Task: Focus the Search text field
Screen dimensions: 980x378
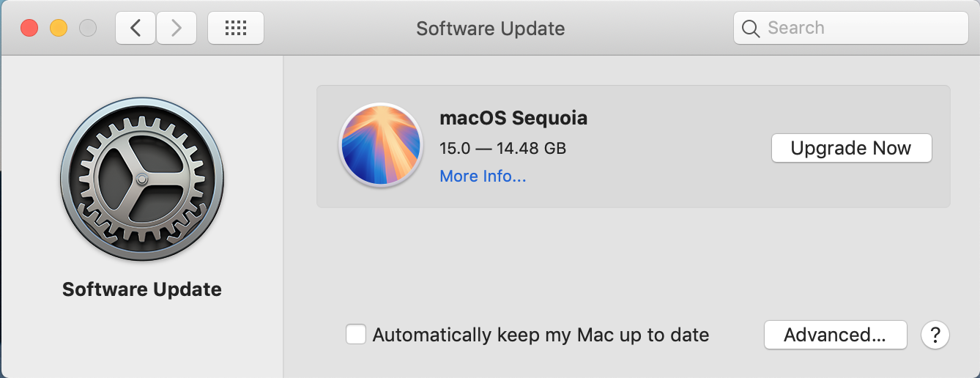Action: point(850,29)
